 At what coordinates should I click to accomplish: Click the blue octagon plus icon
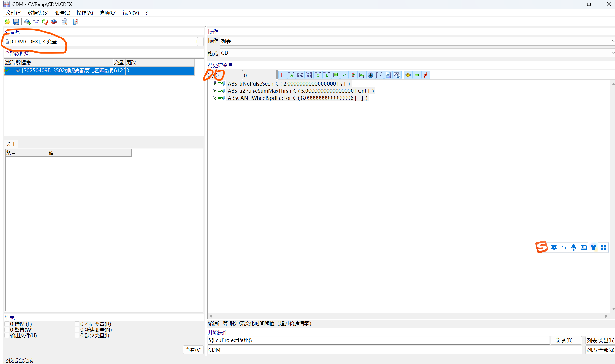click(370, 75)
